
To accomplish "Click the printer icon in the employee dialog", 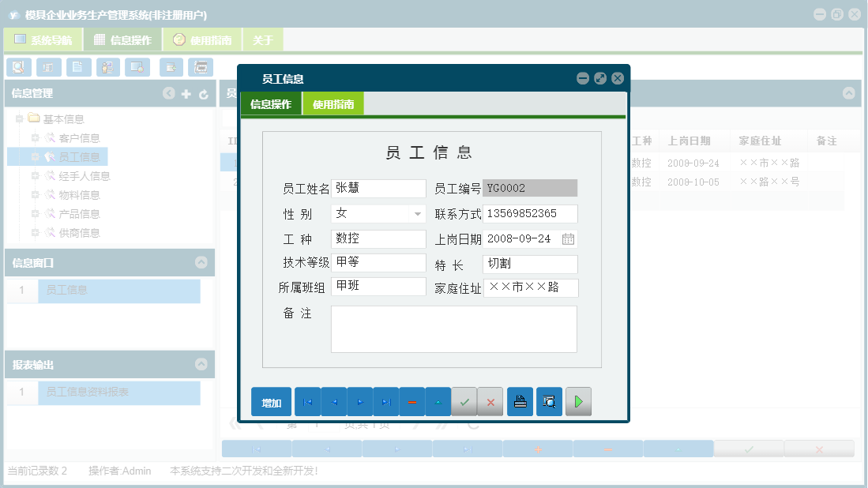I will coord(519,401).
